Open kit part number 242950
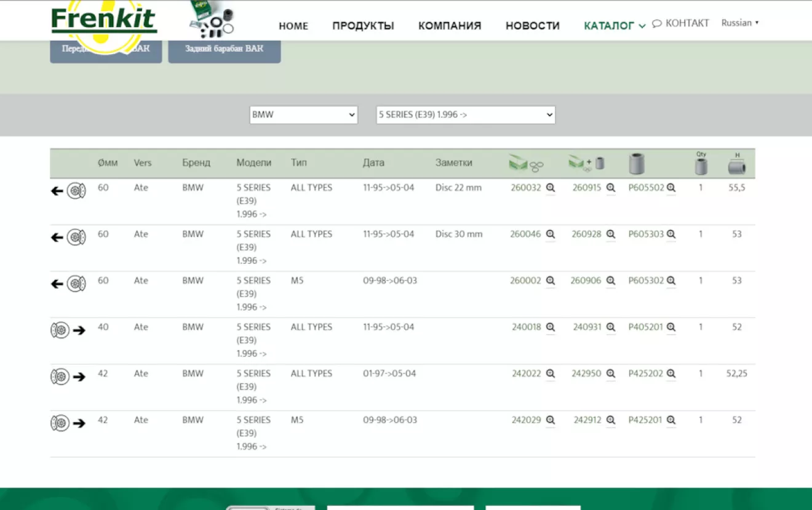This screenshot has height=510, width=812. [x=587, y=373]
